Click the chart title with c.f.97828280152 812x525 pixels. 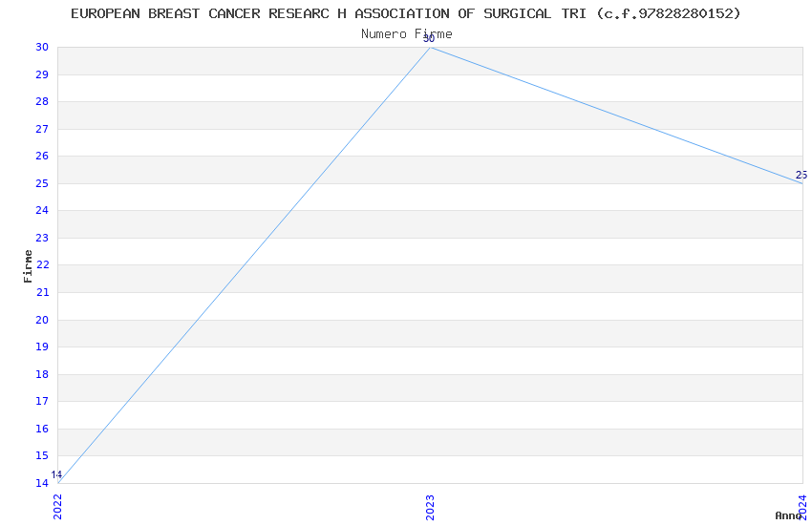click(405, 13)
